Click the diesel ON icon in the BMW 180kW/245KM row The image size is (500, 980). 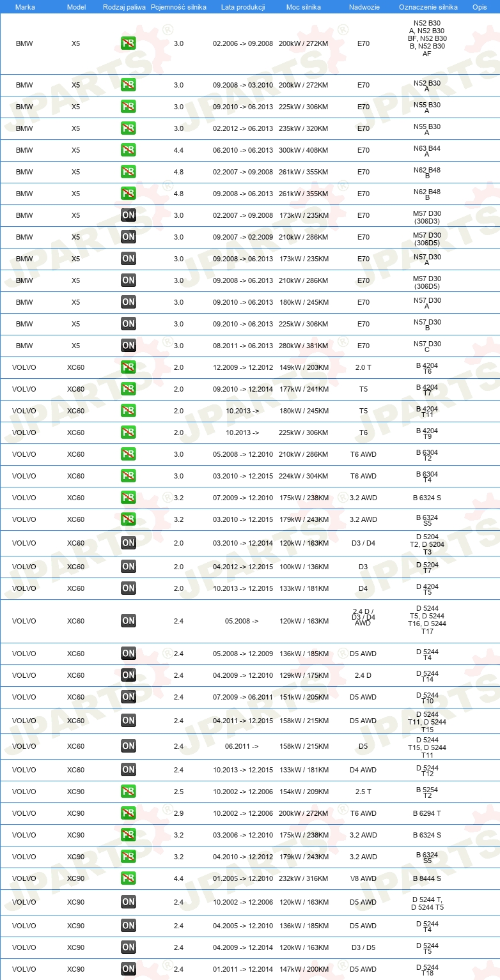(129, 302)
